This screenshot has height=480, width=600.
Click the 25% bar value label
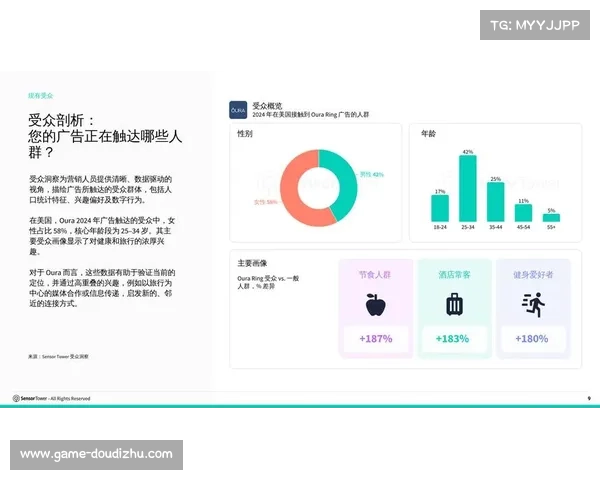[x=496, y=179]
